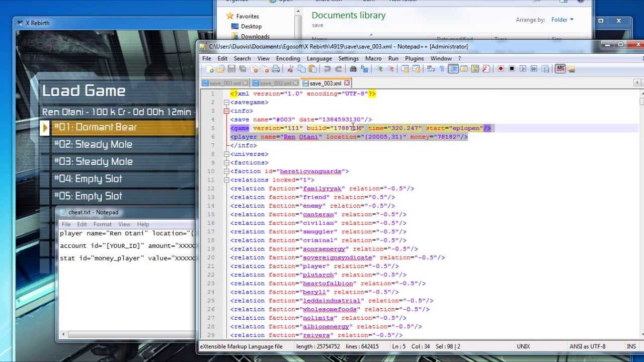Open the Plugins menu
This screenshot has width=644, height=362.
click(415, 58)
